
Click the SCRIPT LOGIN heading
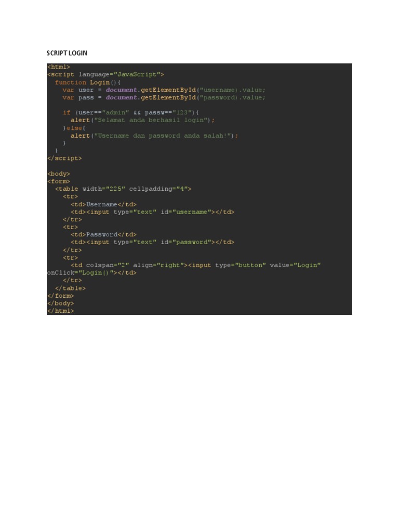(67, 53)
